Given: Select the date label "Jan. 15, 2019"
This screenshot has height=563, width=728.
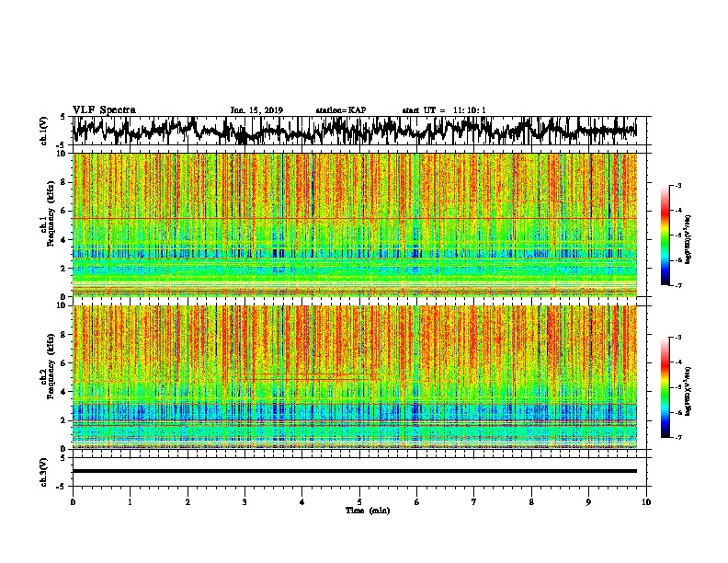Looking at the screenshot, I should coord(256,110).
